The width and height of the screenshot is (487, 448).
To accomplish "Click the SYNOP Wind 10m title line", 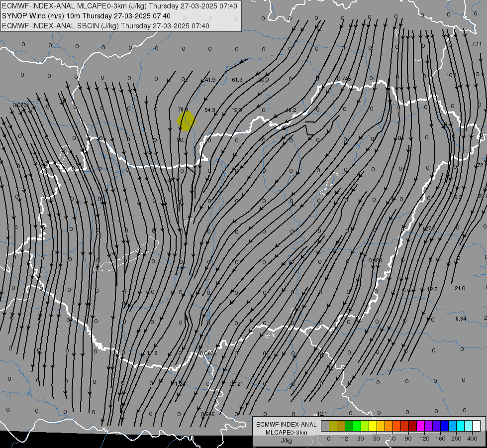I will (86, 16).
